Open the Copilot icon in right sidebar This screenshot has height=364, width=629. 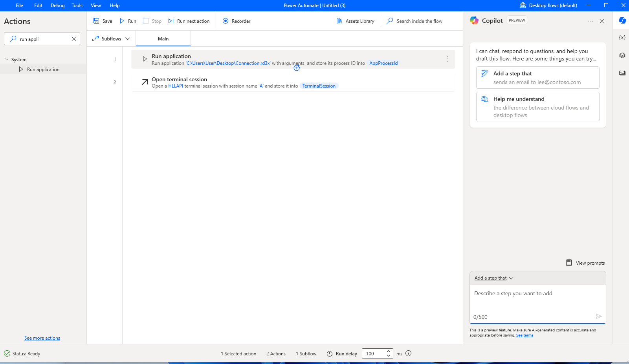pyautogui.click(x=622, y=20)
